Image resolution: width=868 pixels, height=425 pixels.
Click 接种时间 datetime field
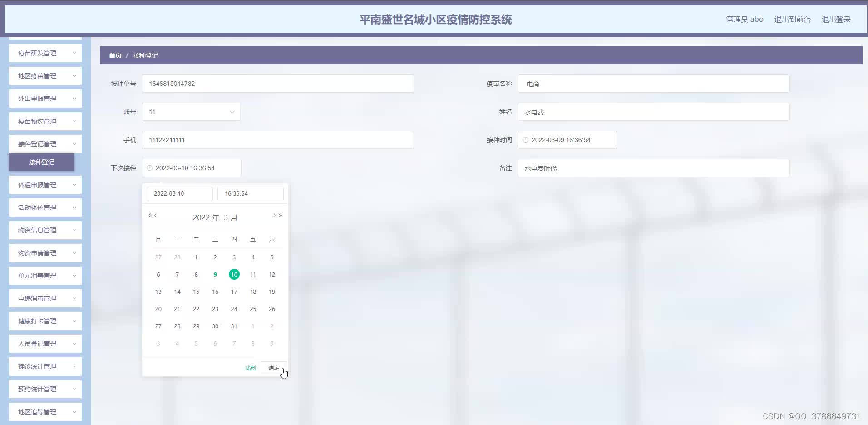(567, 140)
